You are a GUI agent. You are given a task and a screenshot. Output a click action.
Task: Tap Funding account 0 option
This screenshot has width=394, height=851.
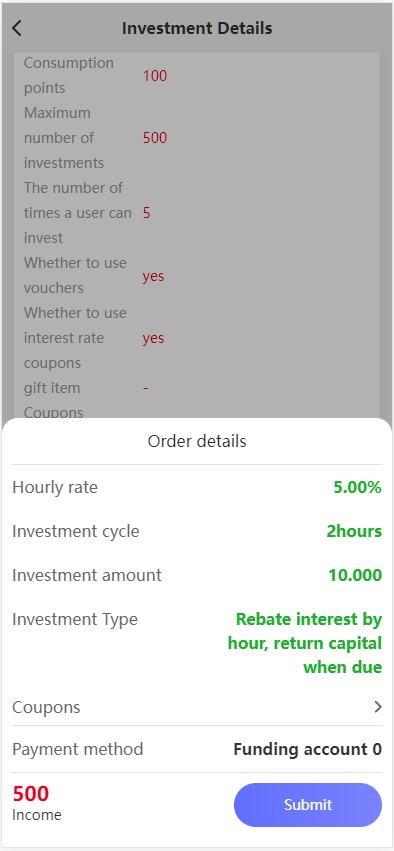[308, 750]
